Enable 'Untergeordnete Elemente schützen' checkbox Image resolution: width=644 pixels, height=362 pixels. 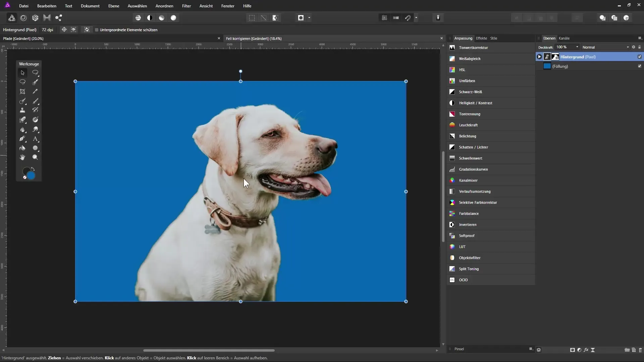click(x=97, y=30)
